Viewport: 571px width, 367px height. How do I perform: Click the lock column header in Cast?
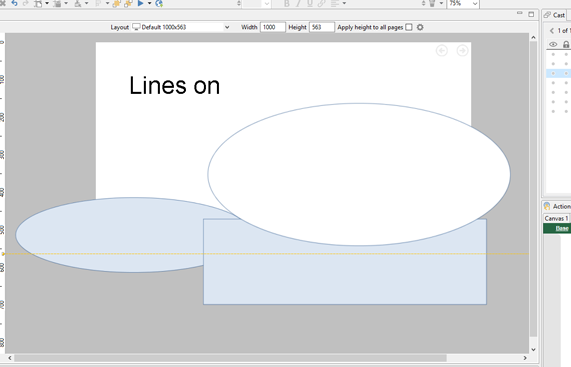point(566,44)
